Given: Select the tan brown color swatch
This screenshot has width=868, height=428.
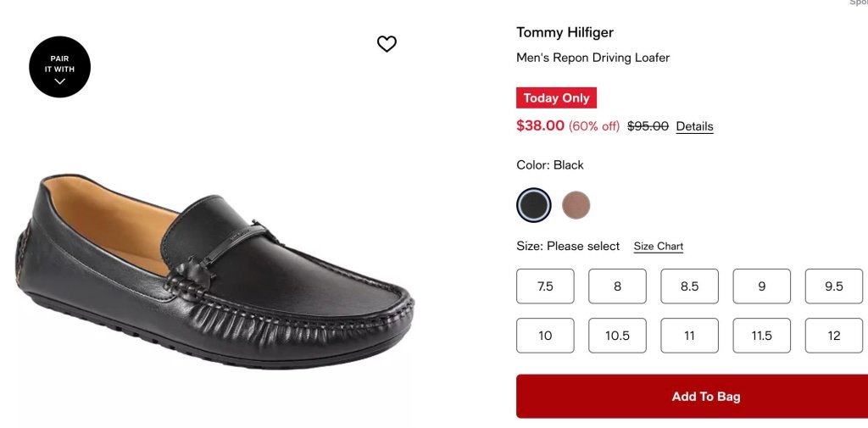Looking at the screenshot, I should (576, 205).
